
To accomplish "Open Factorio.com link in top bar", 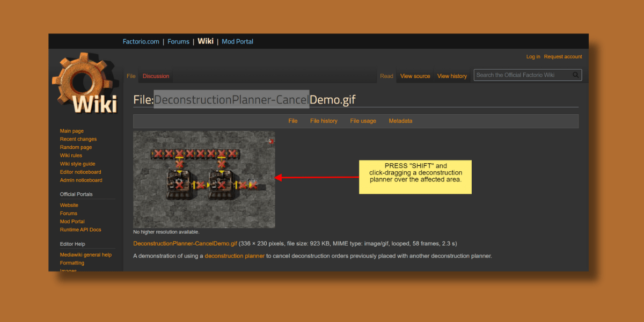I will click(141, 41).
